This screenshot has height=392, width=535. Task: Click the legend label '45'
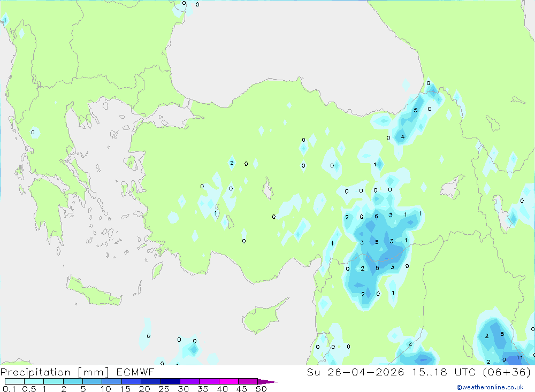click(242, 389)
